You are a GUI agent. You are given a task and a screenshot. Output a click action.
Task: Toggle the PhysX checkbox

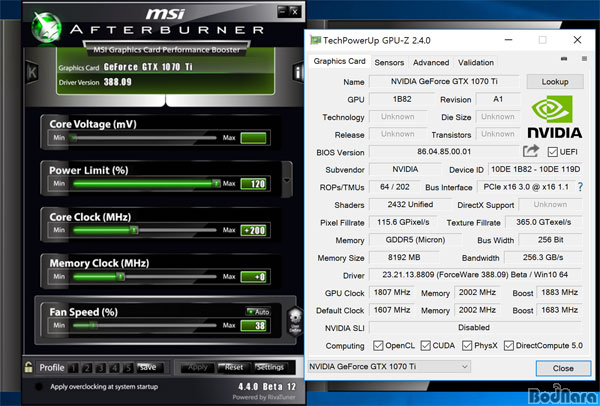tap(467, 346)
